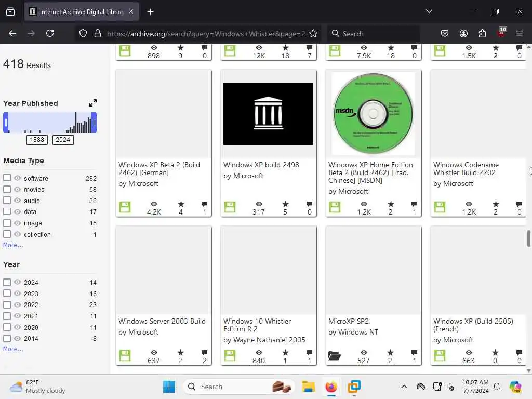
Task: List all tabs dropdown arrow
Action: click(x=429, y=11)
